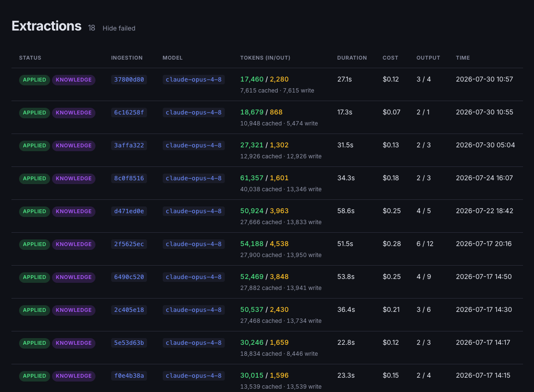Open ingestion d471ed0e link
Image resolution: width=534 pixels, height=392 pixels.
(x=129, y=211)
